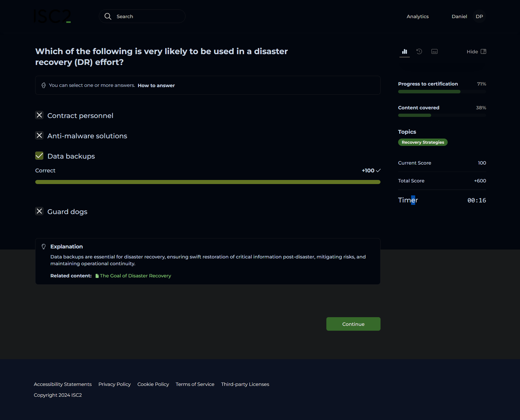Toggle the Guard dogs checkbox

39,211
